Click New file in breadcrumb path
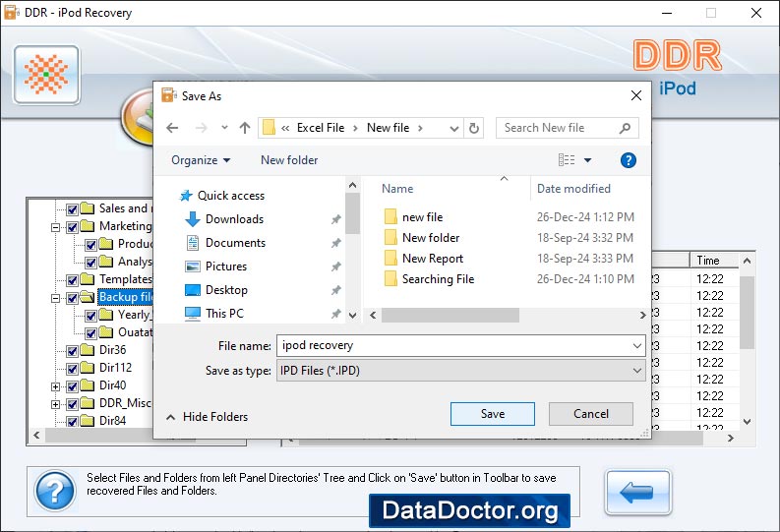 click(x=388, y=128)
